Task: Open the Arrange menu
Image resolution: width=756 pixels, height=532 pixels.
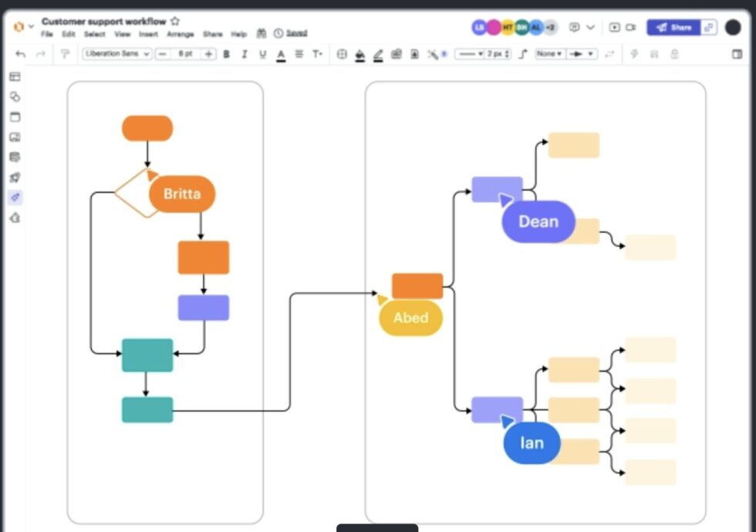Action: [181, 34]
